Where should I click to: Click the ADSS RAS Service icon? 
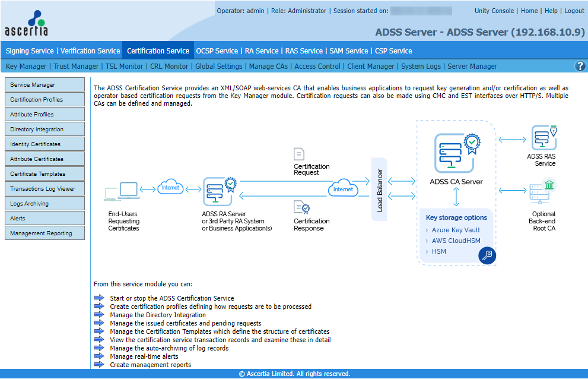pos(543,138)
